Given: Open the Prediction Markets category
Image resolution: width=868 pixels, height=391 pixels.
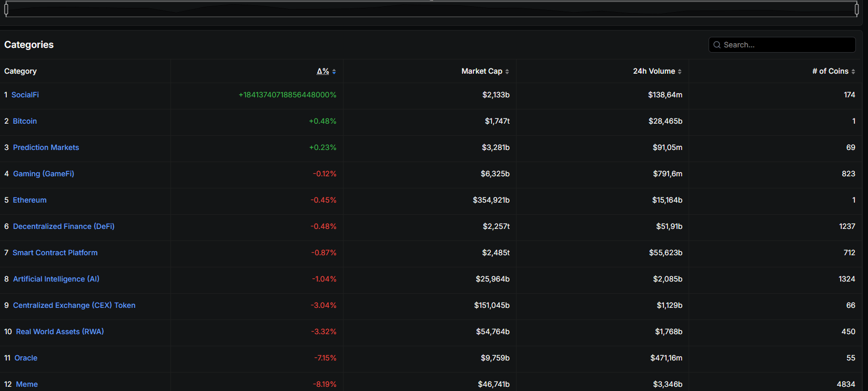Looking at the screenshot, I should [x=46, y=147].
